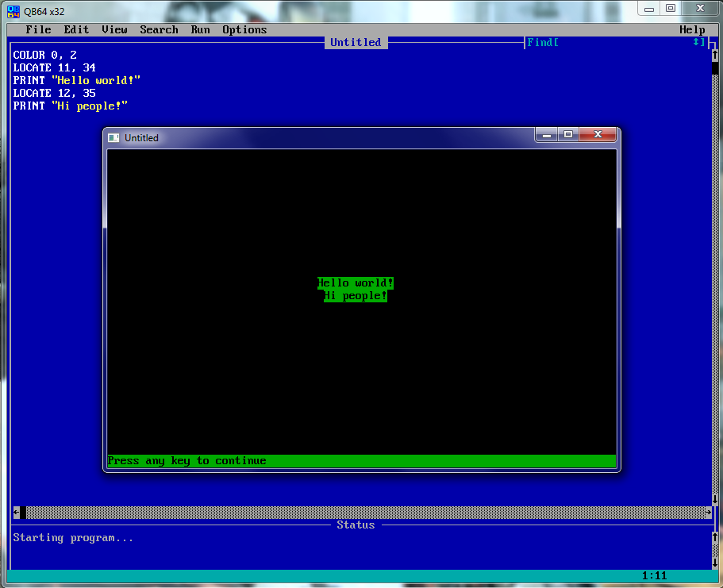Image resolution: width=723 pixels, height=588 pixels.
Task: Open the Options menu
Action: tap(244, 29)
